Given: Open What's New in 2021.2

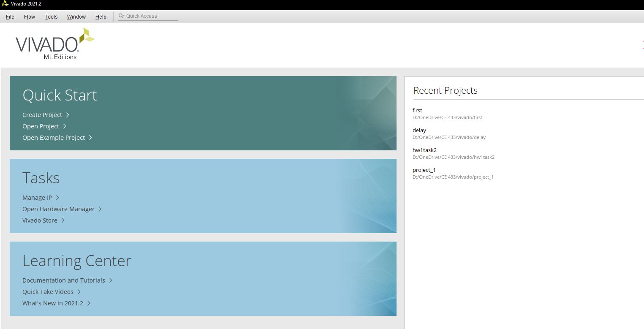Looking at the screenshot, I should click(x=53, y=303).
